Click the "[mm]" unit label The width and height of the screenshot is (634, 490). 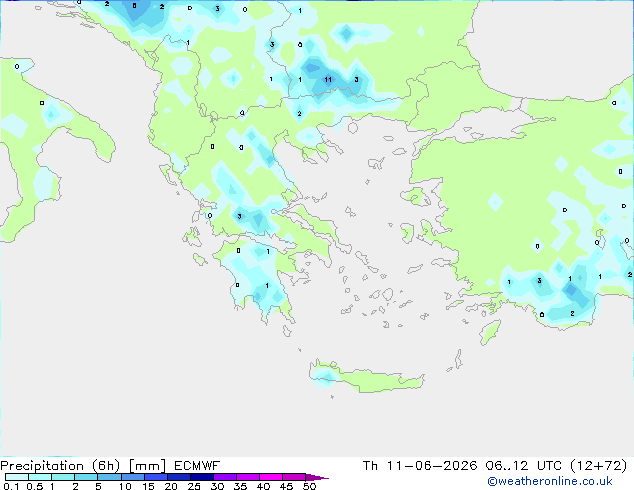pyautogui.click(x=148, y=466)
